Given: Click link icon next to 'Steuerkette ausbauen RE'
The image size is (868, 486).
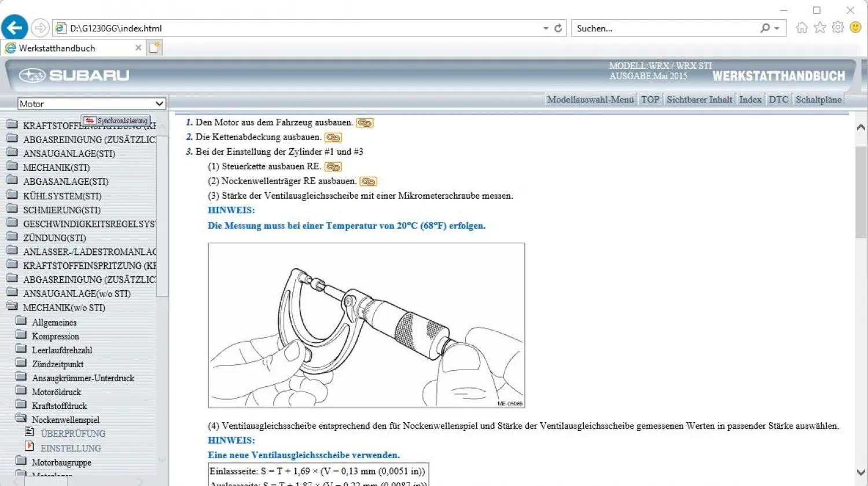Looking at the screenshot, I should pos(333,167).
